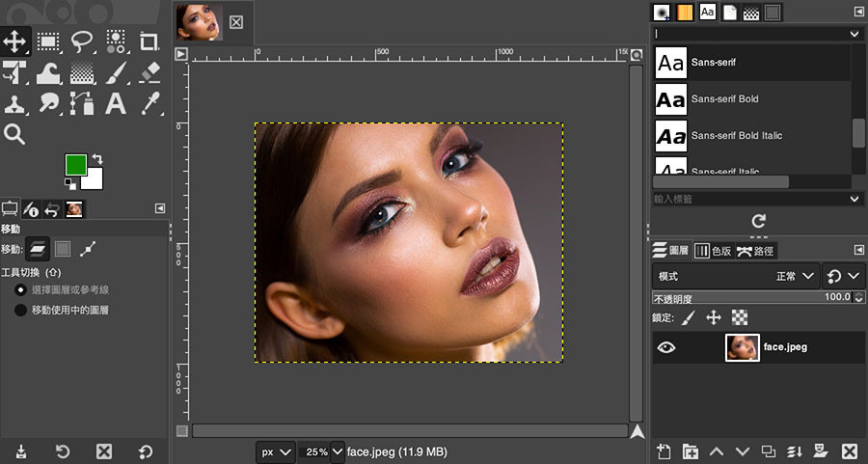Expand the font filter dropdown arrow

tap(854, 34)
